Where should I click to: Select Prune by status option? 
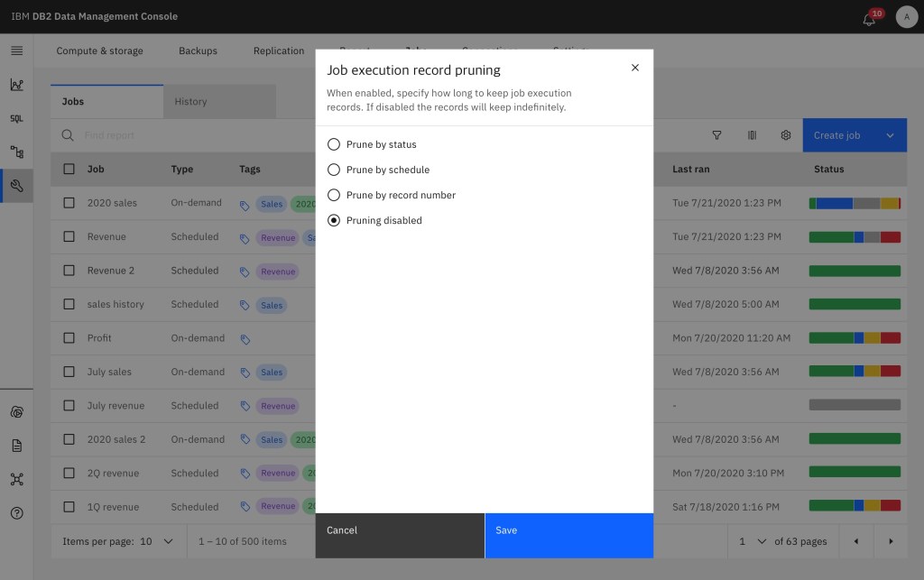coord(334,144)
